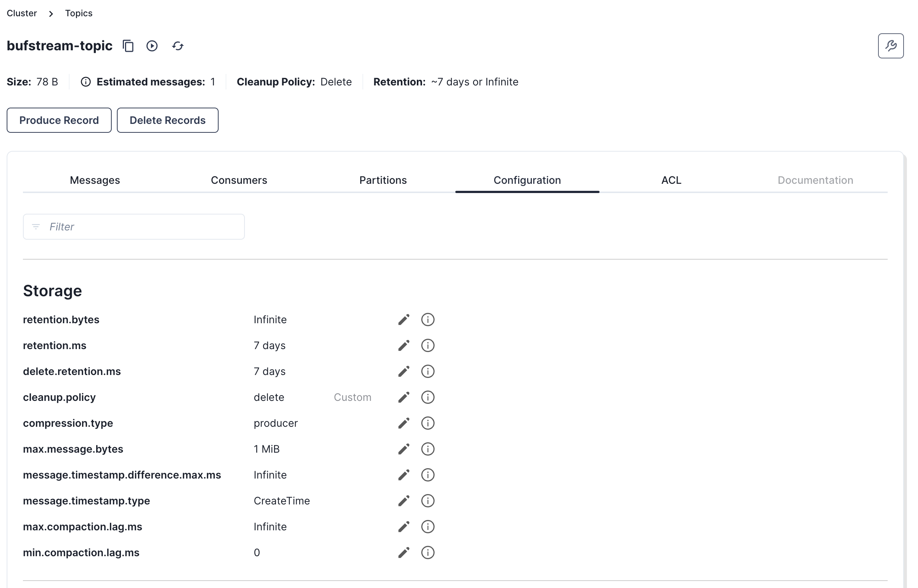The width and height of the screenshot is (918, 588).
Task: Select the producer compression value
Action: tap(276, 423)
